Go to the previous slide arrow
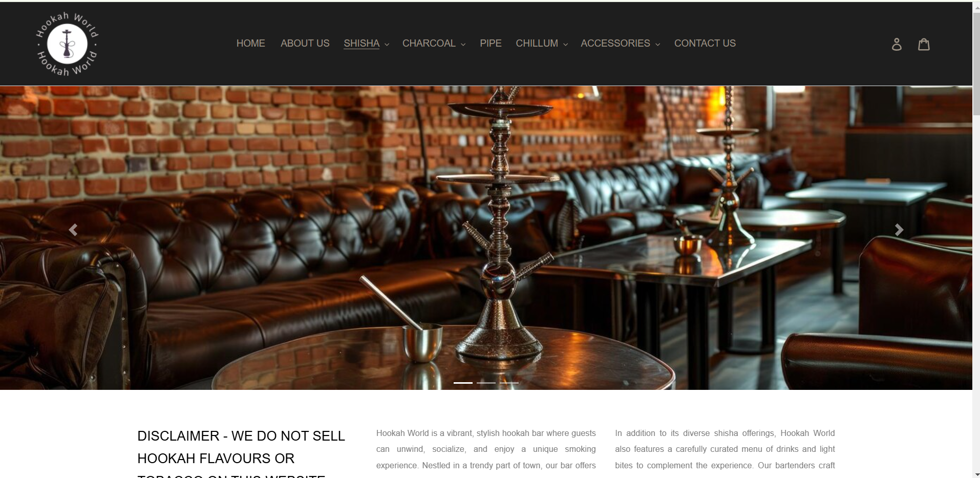This screenshot has height=478, width=980. tap(73, 230)
